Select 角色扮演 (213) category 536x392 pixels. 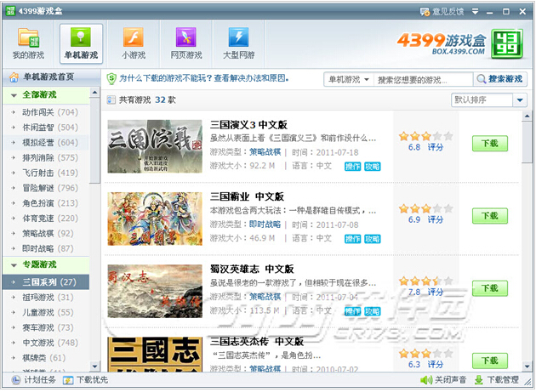pos(46,203)
